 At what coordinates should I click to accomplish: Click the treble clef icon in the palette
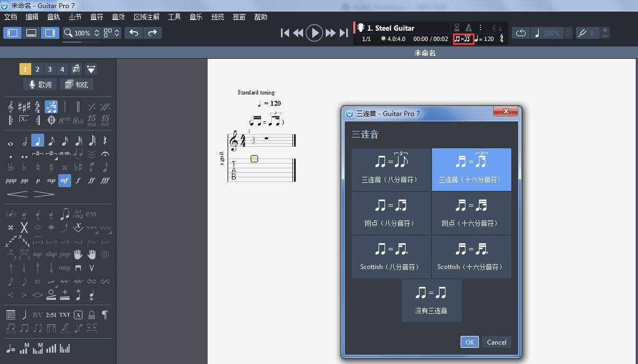11,107
